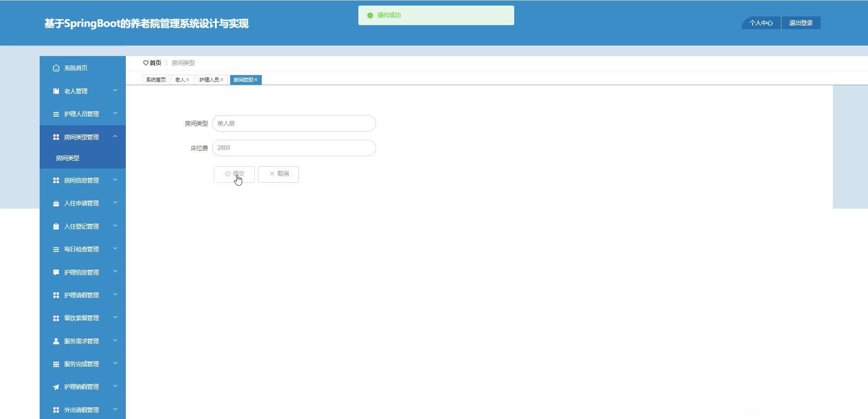Focus the 房间类型 input field
Screen dimensions: 868x419
[x=294, y=123]
